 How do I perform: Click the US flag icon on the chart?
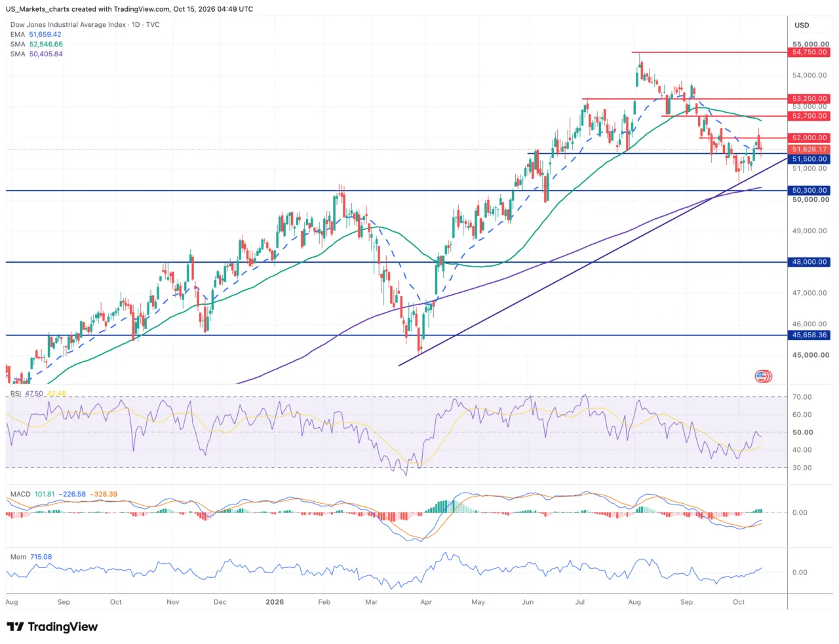(x=763, y=376)
